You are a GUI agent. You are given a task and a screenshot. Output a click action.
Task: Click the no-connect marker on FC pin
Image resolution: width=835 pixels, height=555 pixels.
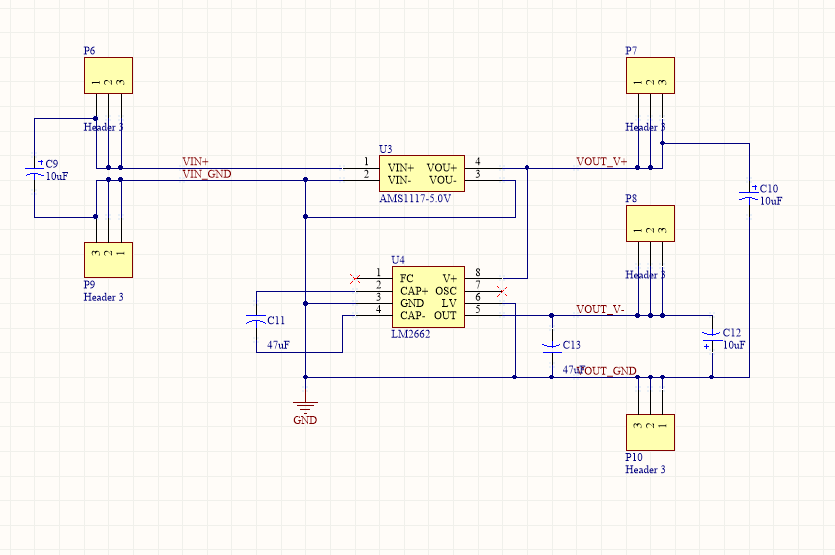coord(355,279)
